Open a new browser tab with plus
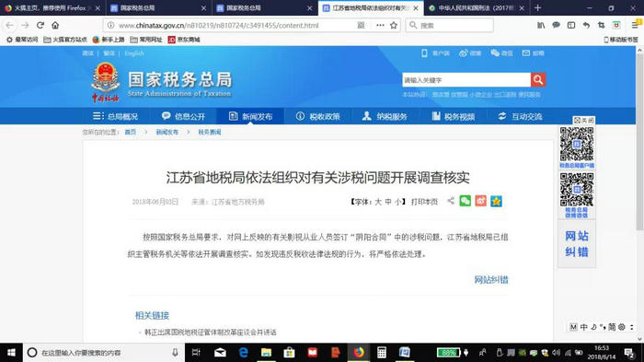Image resolution: width=644 pixels, height=362 pixels. tap(537, 7)
